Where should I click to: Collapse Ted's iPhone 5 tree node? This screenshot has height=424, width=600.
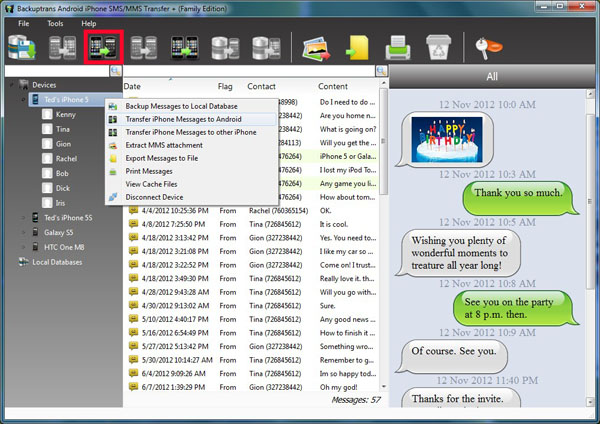[23, 99]
